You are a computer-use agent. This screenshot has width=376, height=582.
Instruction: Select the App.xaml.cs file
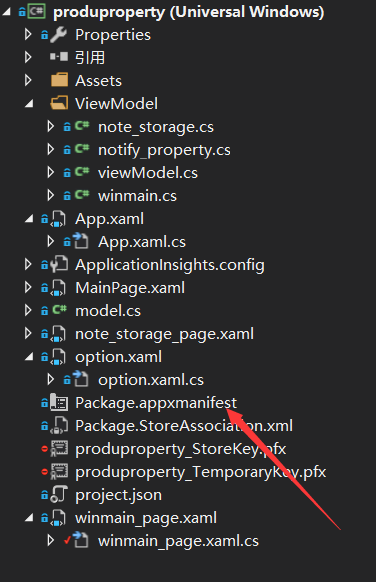142,242
